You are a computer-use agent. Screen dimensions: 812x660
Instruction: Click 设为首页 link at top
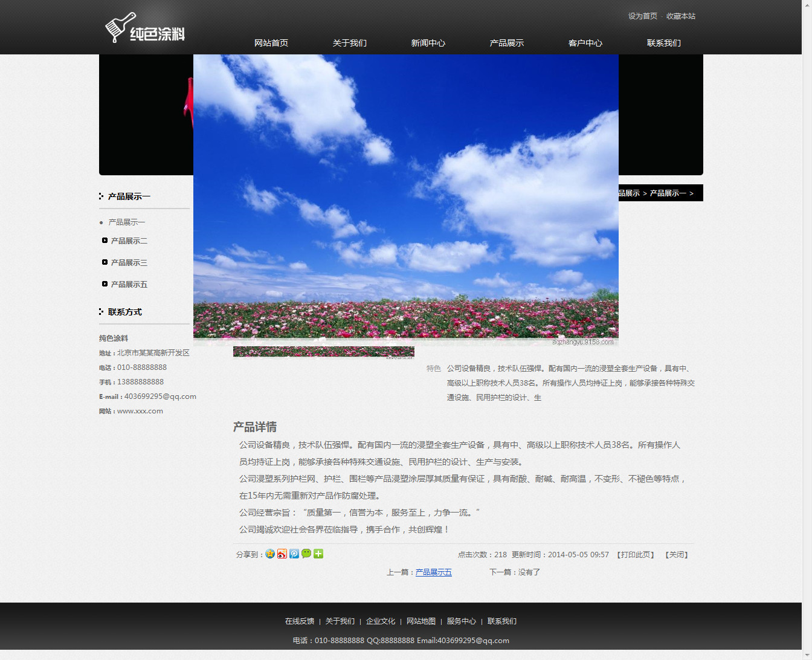[x=643, y=16]
